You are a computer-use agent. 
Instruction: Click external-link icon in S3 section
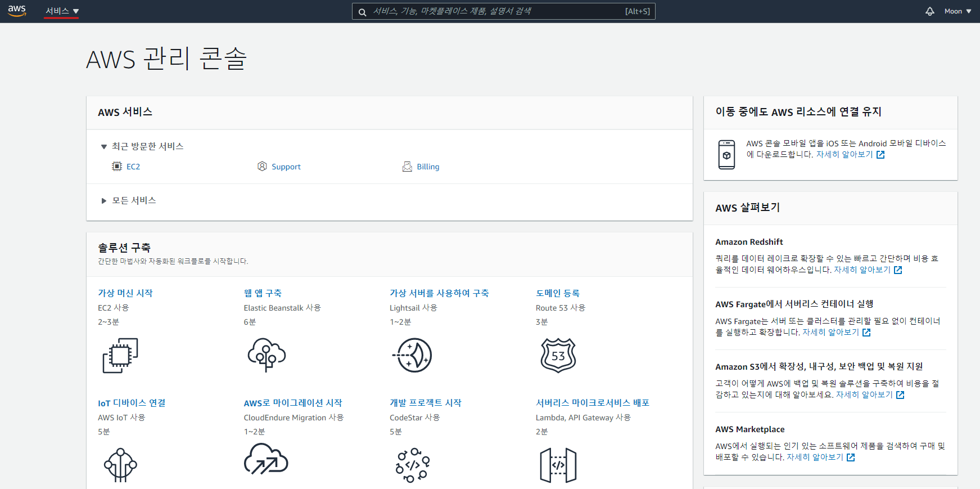900,395
